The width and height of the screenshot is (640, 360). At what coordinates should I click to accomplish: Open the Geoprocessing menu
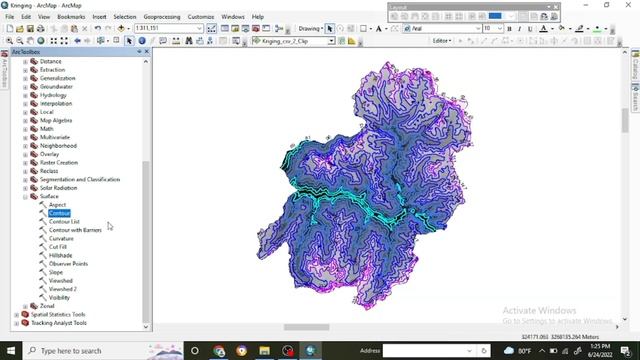(x=162, y=17)
